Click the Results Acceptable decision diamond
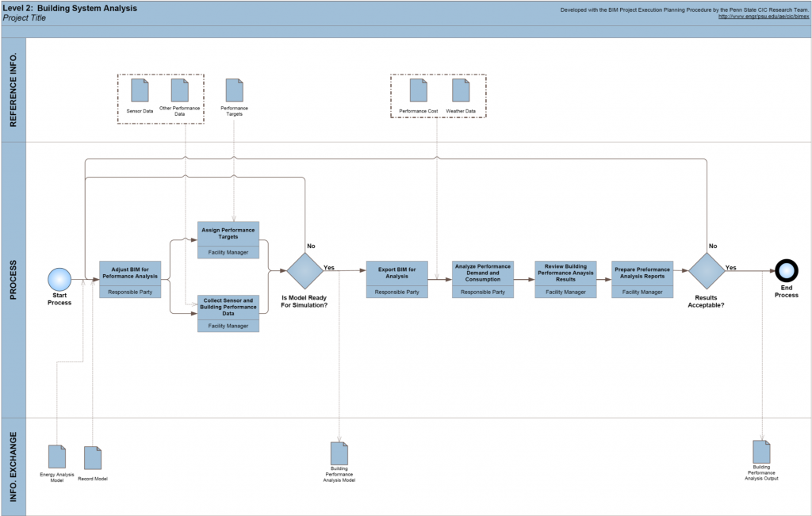 coord(706,271)
